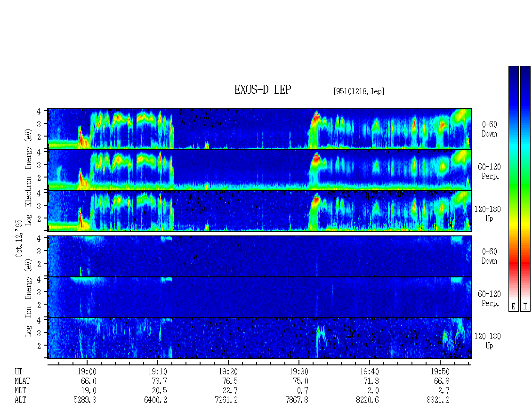Click MLAT value 71.3

tap(371, 381)
